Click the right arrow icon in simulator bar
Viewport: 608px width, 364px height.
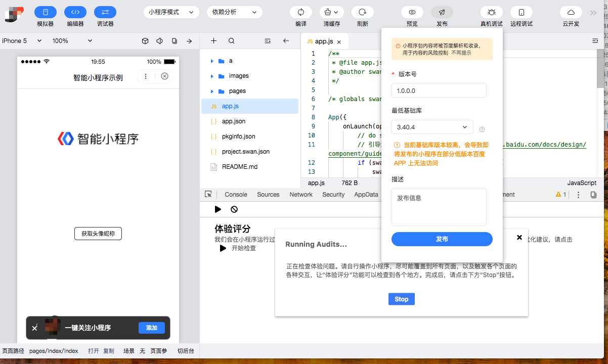[x=189, y=41]
